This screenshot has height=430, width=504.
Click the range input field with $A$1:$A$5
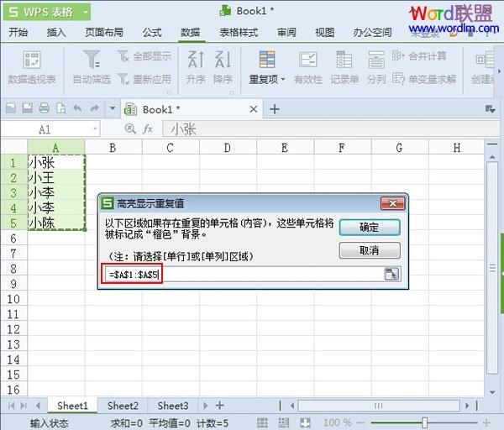(x=244, y=274)
